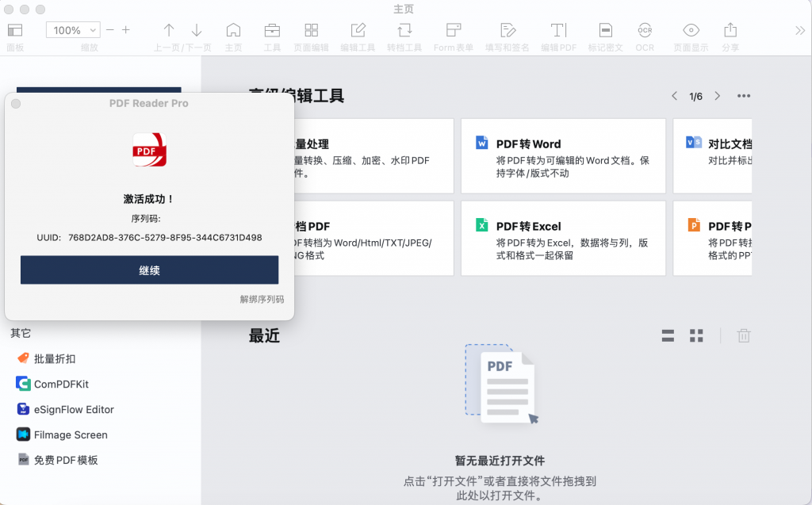The width and height of the screenshot is (812, 505).
Task: Open the "..." more options menu
Action: [743, 95]
